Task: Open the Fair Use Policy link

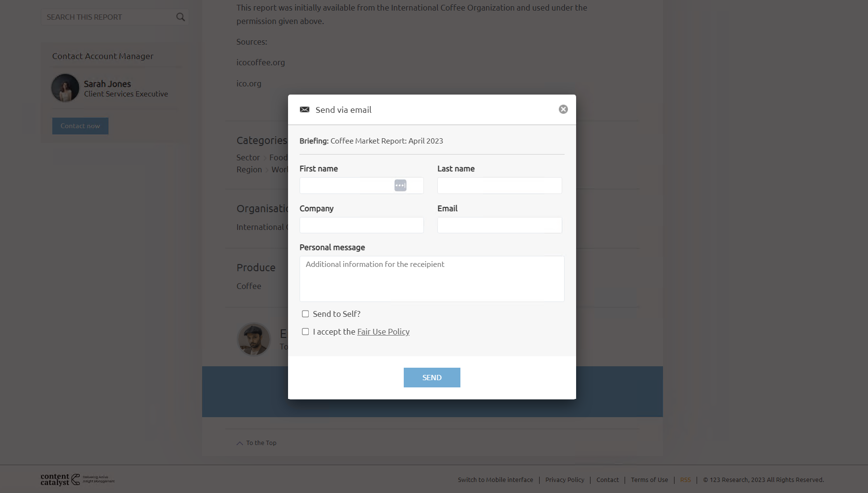Action: tap(383, 332)
